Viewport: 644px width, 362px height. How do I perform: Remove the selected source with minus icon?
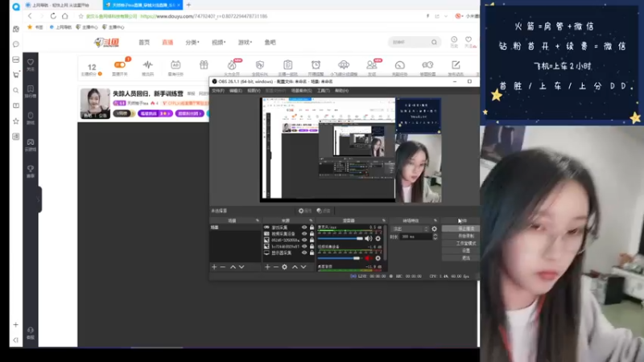(276, 267)
